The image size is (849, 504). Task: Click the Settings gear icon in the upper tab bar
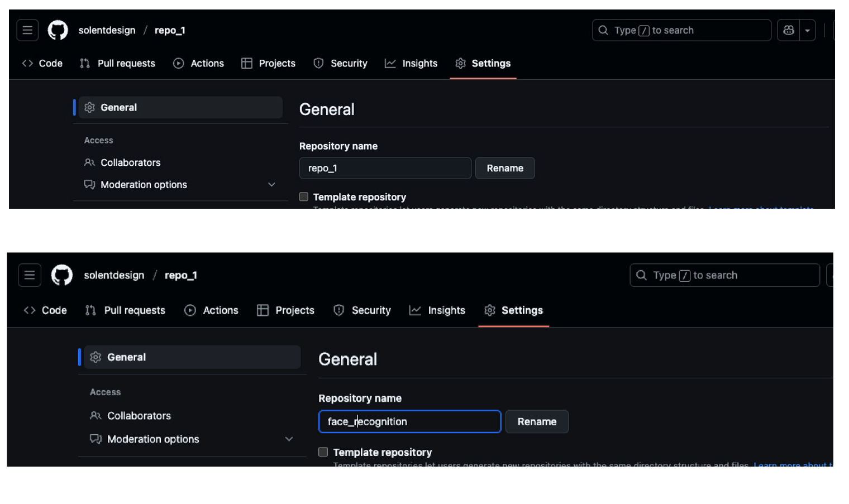click(x=460, y=64)
